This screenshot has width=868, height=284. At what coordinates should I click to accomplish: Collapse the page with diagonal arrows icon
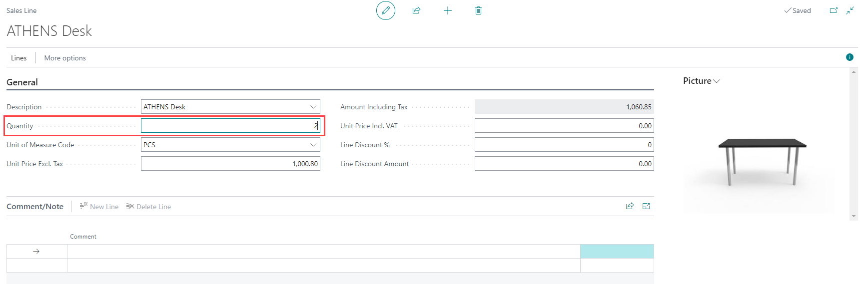[850, 10]
